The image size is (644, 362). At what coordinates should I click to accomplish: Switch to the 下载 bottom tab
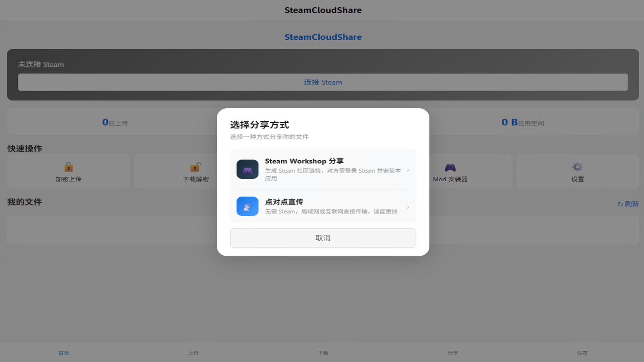tap(323, 353)
